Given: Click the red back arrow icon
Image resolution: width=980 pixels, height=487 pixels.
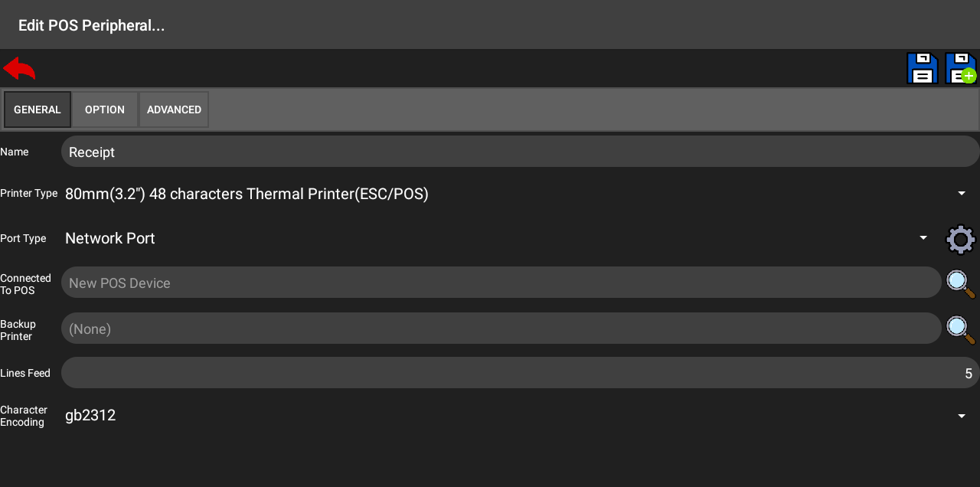Looking at the screenshot, I should coord(19,69).
